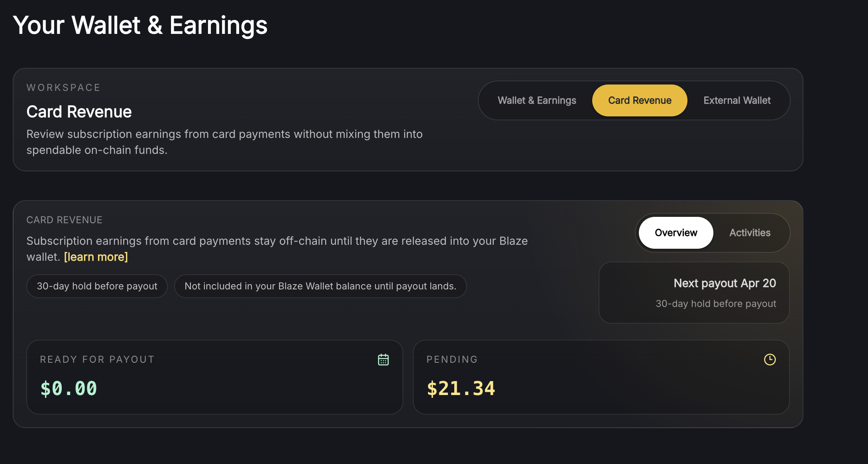868x464 pixels.
Task: Click the WORKSPACE section label
Action: coord(63,88)
